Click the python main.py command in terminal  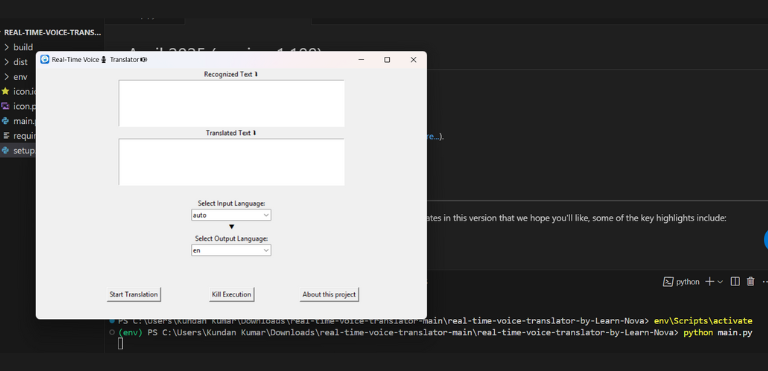point(718,333)
